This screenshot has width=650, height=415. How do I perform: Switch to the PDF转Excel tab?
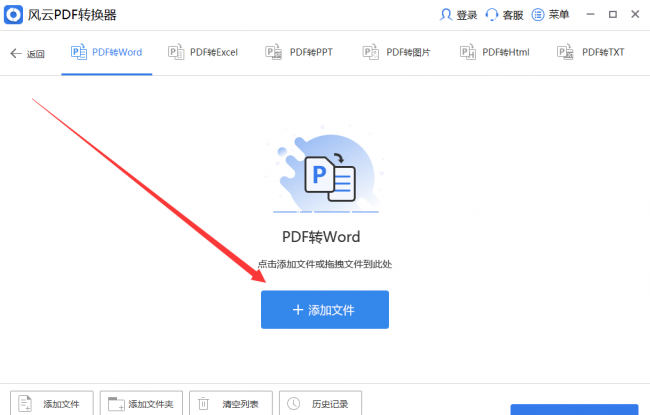point(203,53)
